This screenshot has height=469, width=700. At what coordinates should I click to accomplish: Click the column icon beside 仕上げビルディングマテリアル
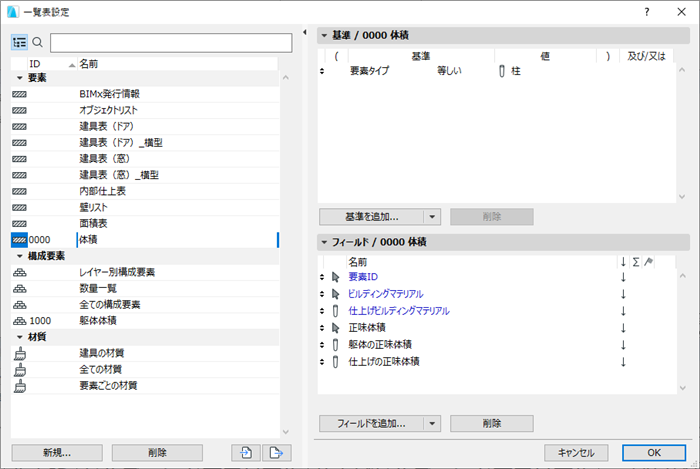click(336, 311)
